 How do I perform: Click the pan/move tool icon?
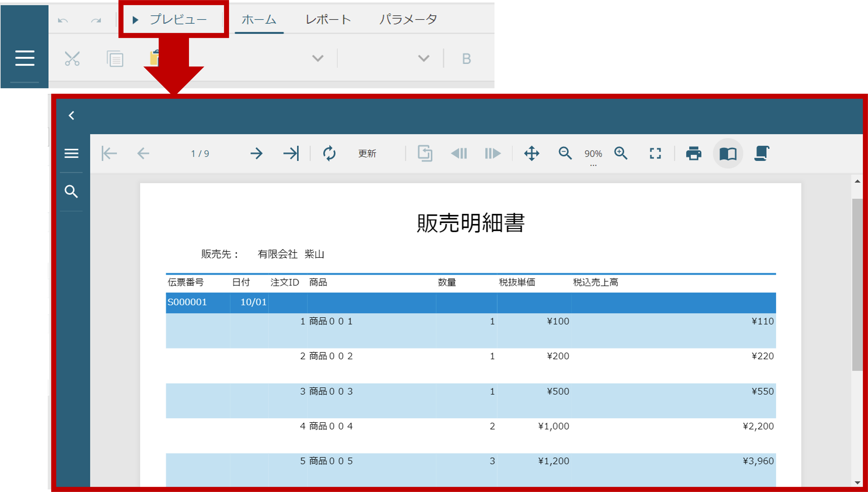531,153
